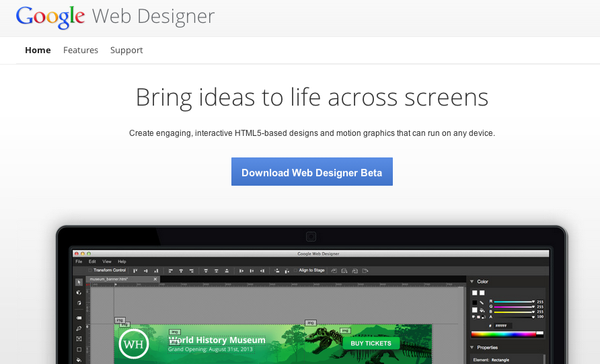Select the 3D object rotate tool

coord(79,293)
